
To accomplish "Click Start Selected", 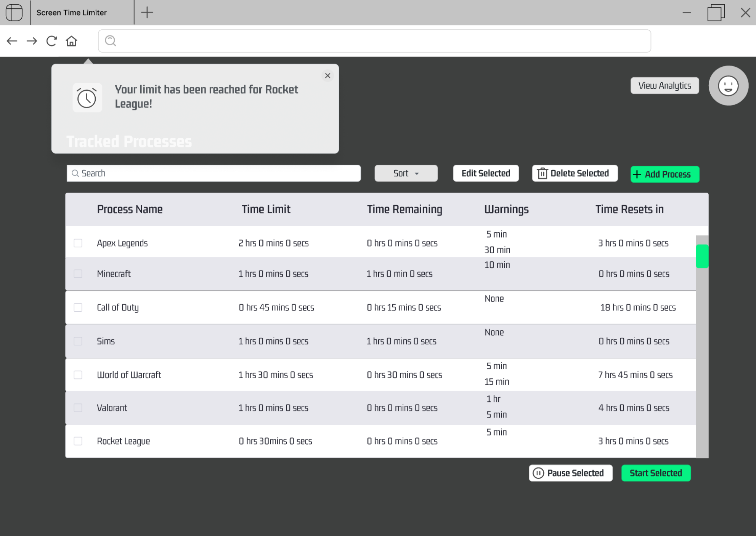I will tap(656, 473).
